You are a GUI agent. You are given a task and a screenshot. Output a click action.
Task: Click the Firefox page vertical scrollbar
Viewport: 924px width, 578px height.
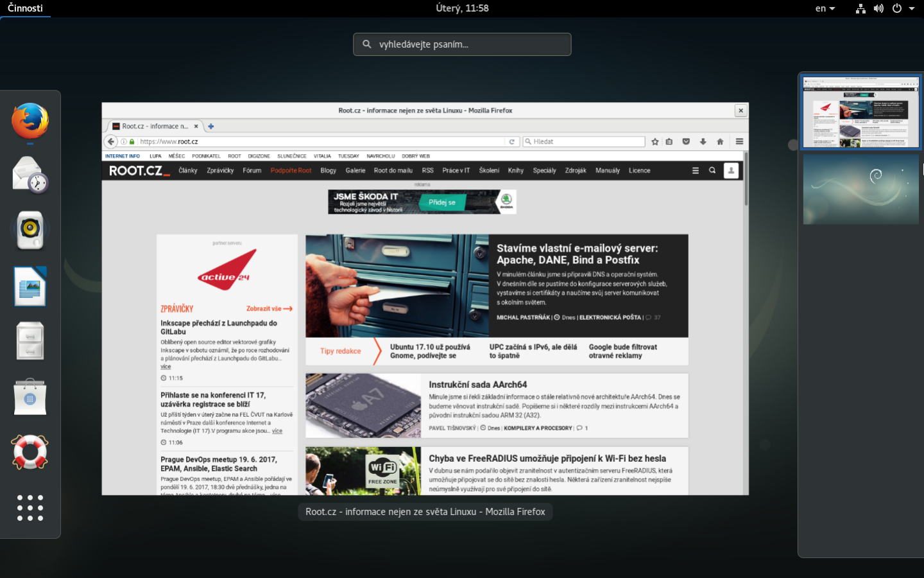(x=746, y=180)
